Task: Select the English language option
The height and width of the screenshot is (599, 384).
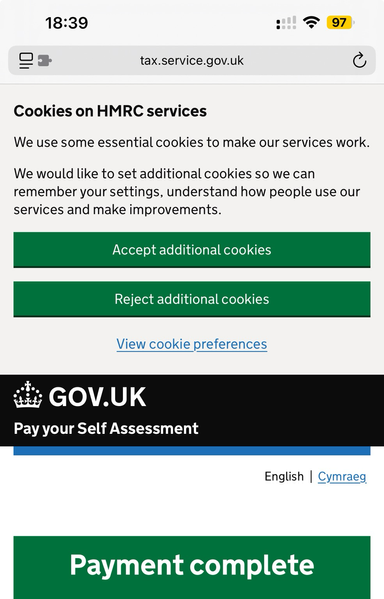Action: 284,476
